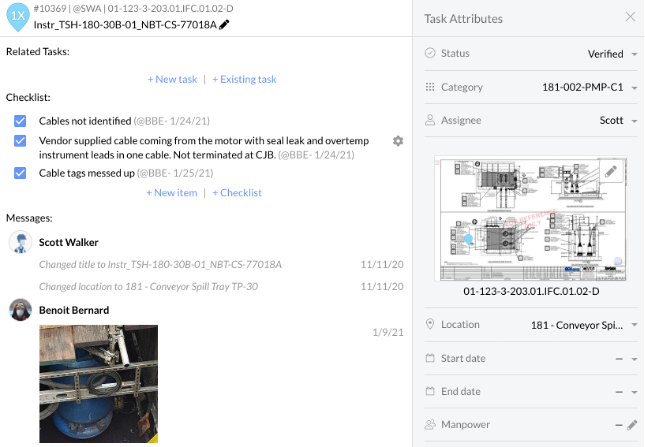Click the pencil edit icon on the drawing thumbnail
645x447 pixels.
click(611, 171)
